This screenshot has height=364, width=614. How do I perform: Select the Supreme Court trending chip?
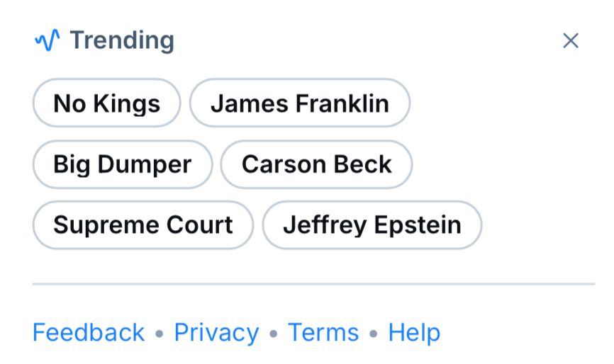(x=143, y=225)
